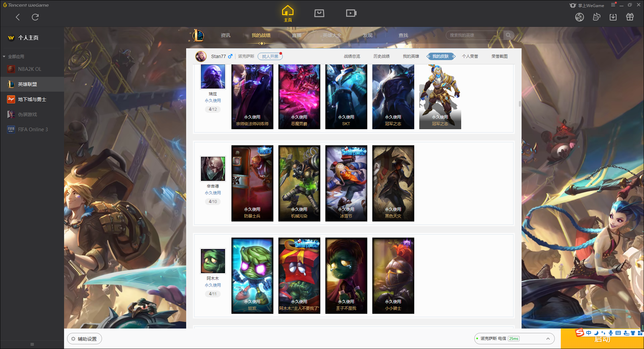Click the search magnifier icon
The width and height of the screenshot is (644, 349).
pos(508,35)
